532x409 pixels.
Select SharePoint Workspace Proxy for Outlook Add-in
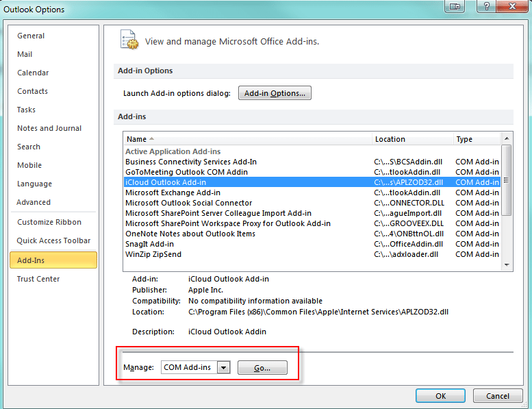click(312, 223)
